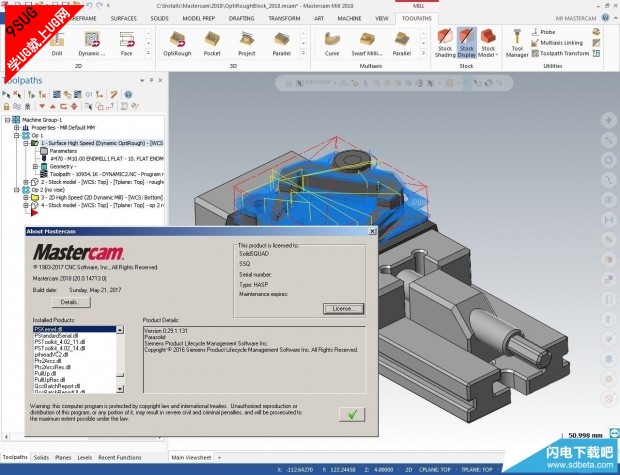
Task: Open the MODEL PREP tab
Action: click(198, 18)
